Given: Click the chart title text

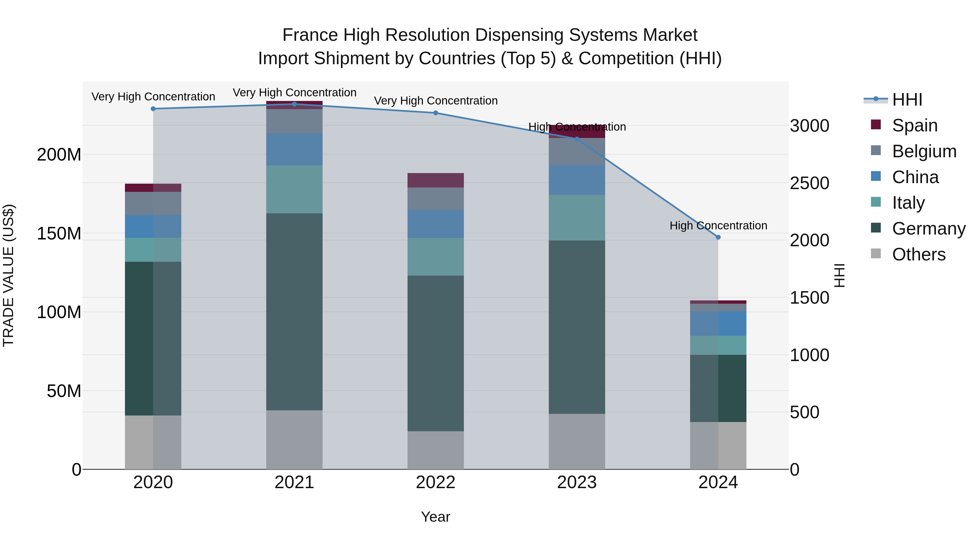Looking at the screenshot, I should coord(490,46).
